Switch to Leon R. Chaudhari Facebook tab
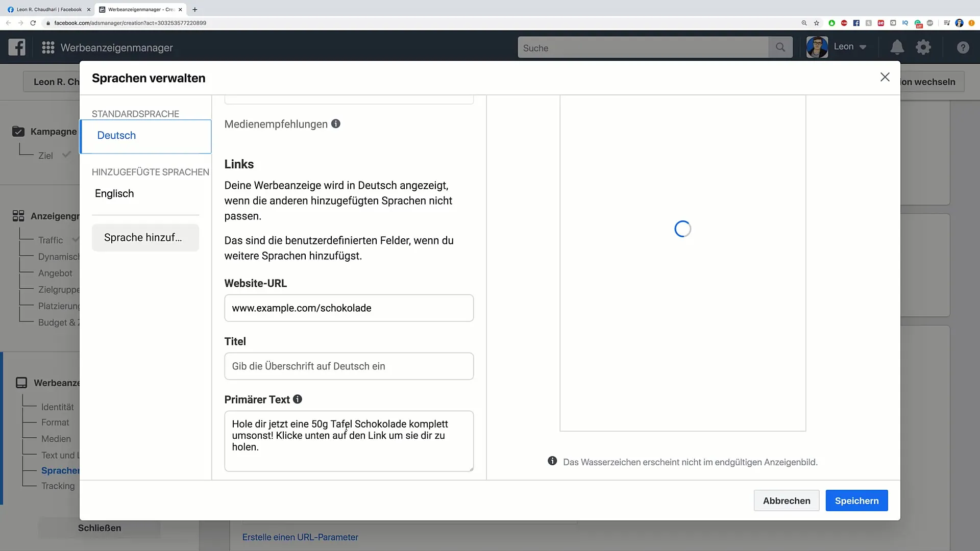980x551 pixels. click(x=48, y=9)
